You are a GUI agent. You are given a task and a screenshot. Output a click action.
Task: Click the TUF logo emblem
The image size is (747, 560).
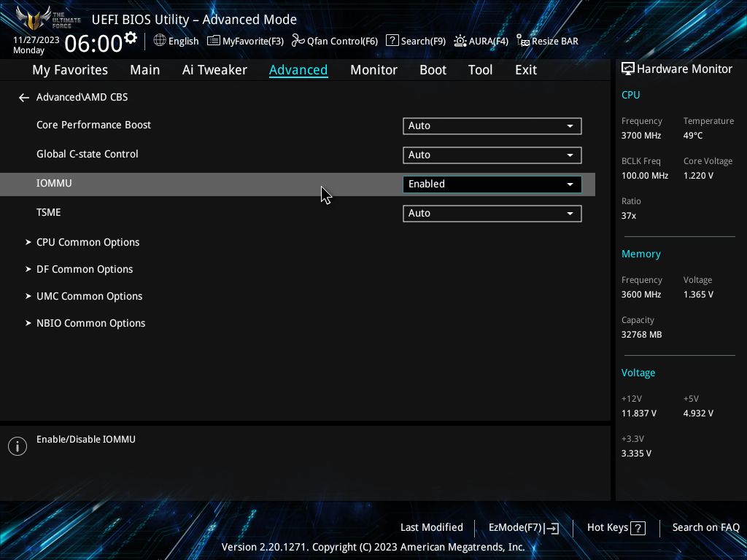pyautogui.click(x=34, y=18)
